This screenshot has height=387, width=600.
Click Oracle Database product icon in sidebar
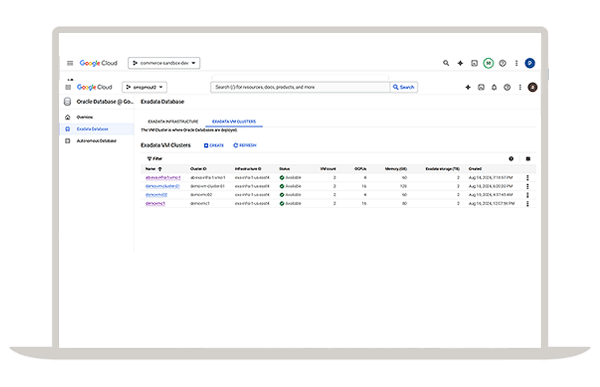point(68,102)
